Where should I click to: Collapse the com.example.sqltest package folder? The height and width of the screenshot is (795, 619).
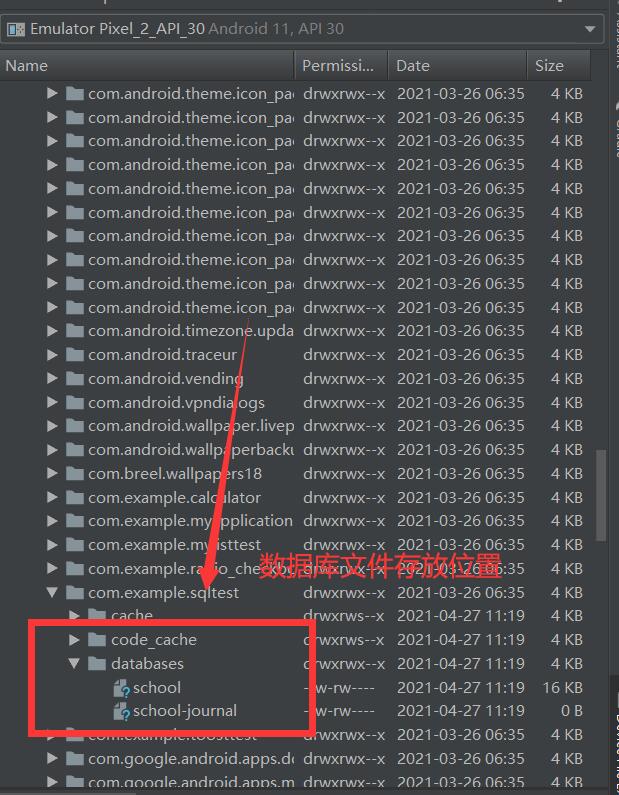[x=52, y=592]
